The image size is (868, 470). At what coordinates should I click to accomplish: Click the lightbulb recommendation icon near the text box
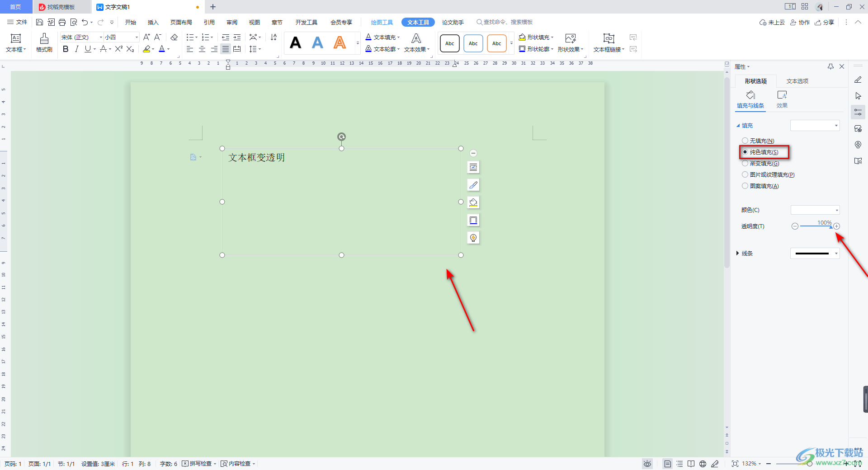tap(473, 237)
